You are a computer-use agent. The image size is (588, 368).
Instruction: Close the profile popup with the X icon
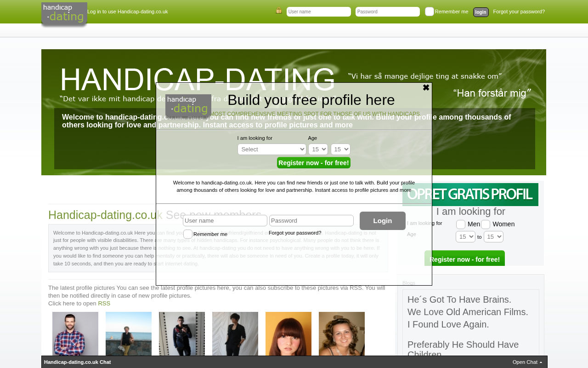click(426, 88)
